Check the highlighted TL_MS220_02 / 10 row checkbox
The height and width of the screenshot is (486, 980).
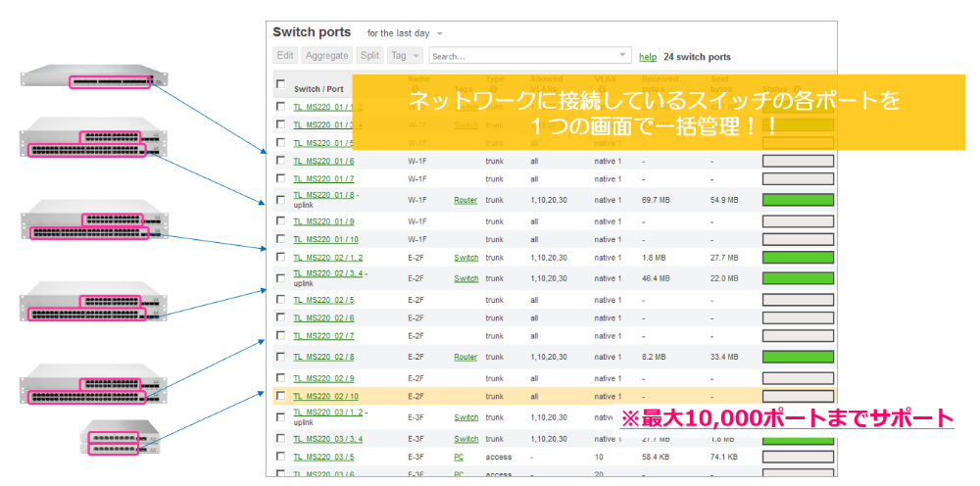[280, 396]
